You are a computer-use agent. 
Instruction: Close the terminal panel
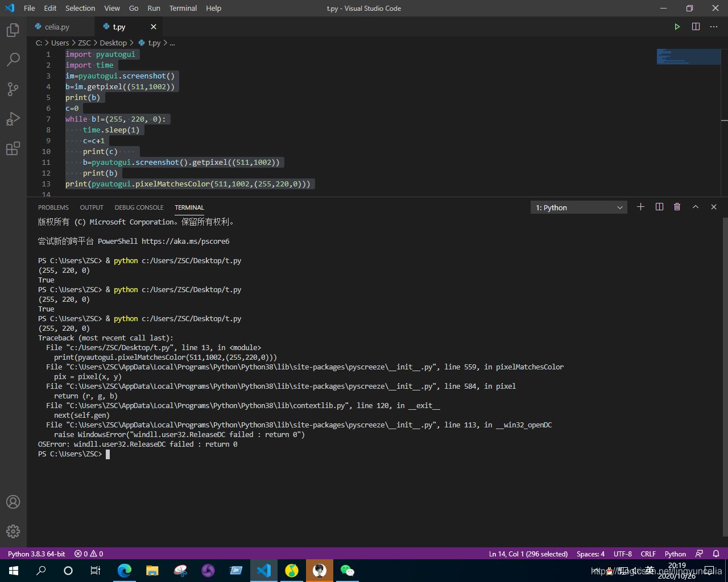[714, 207]
